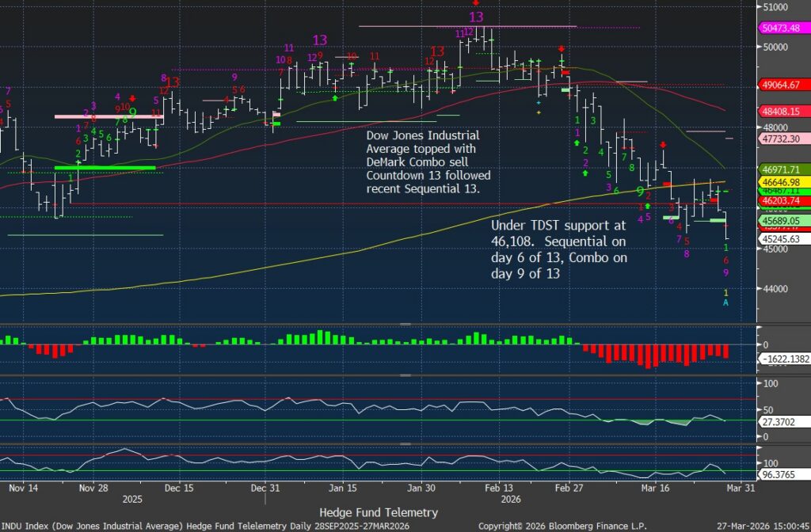Image resolution: width=811 pixels, height=532 pixels.
Task: Select the 27.3702 oscillator value label
Action: coord(781,424)
